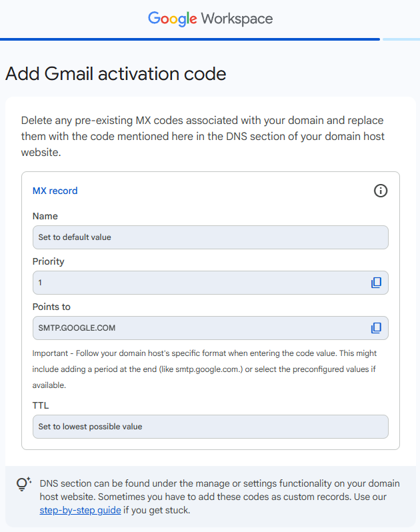This screenshot has height=532, width=420.
Task: Click the light blue remaining progress segment
Action: coord(401,39)
